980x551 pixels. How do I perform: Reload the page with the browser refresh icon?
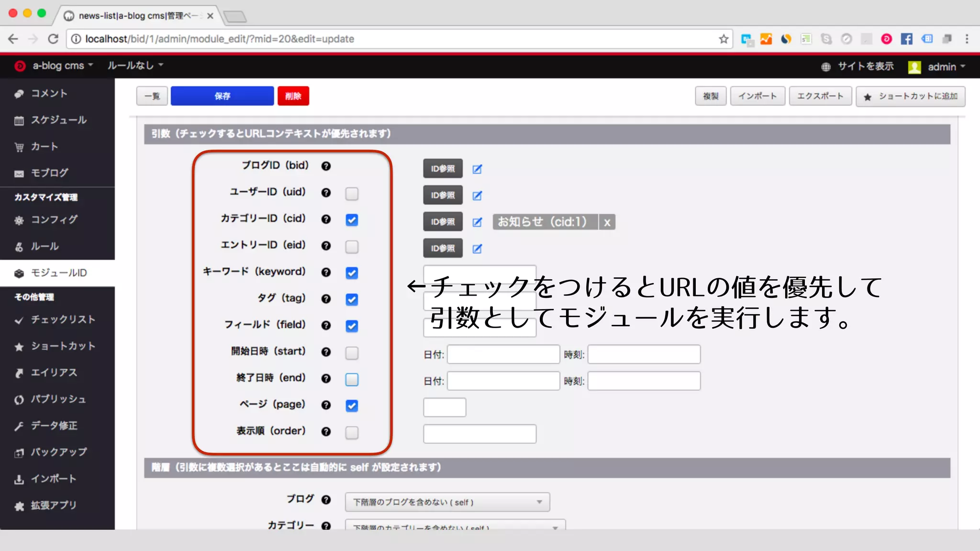53,39
